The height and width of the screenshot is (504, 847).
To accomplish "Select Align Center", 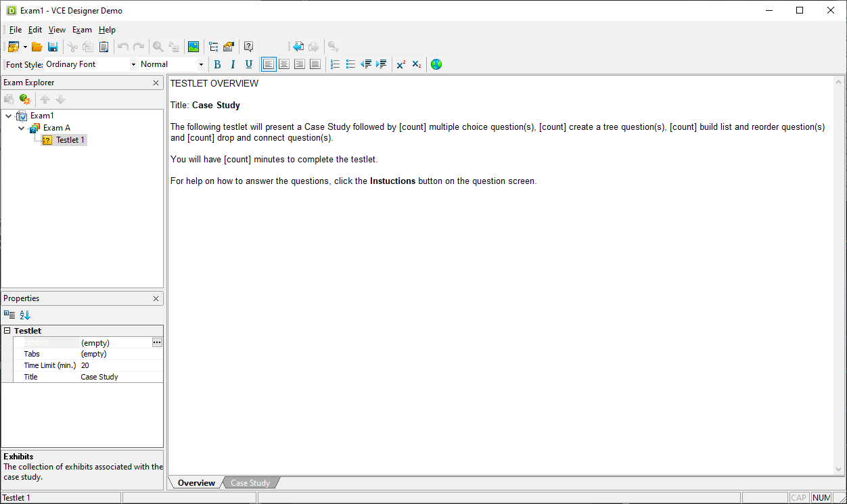I will (x=284, y=64).
